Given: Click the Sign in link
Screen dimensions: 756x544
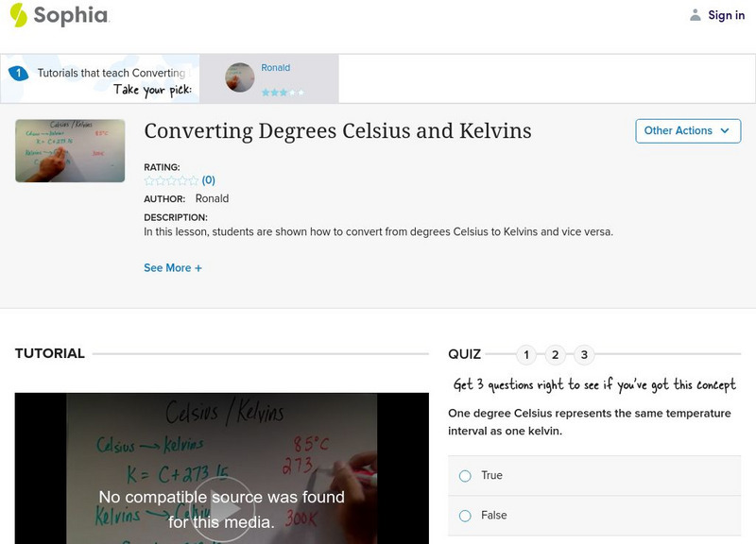Looking at the screenshot, I should (726, 15).
